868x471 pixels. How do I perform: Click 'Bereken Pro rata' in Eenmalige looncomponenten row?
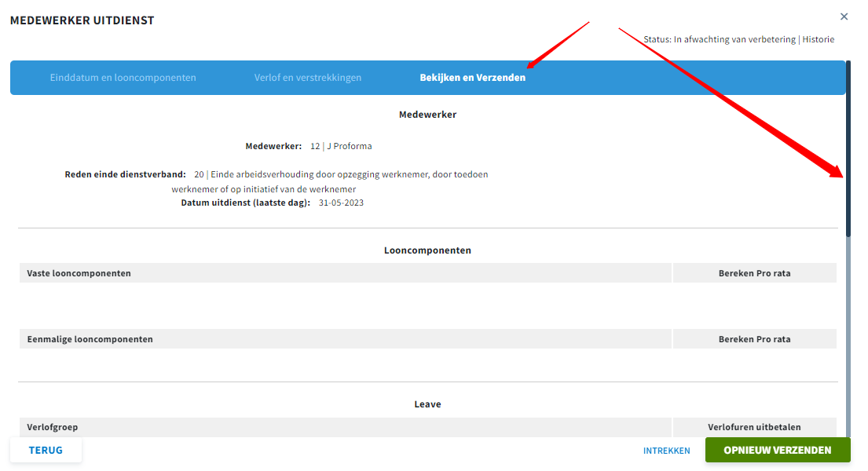tap(755, 339)
